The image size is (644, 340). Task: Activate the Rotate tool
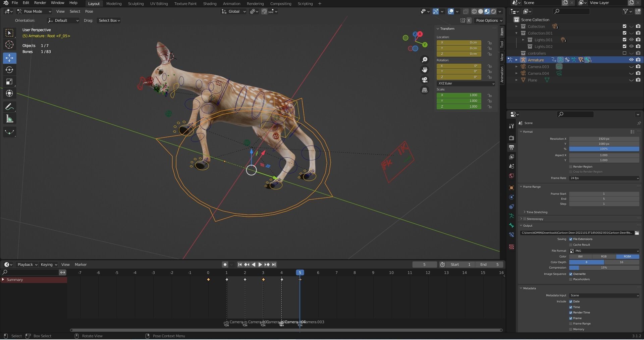click(9, 70)
